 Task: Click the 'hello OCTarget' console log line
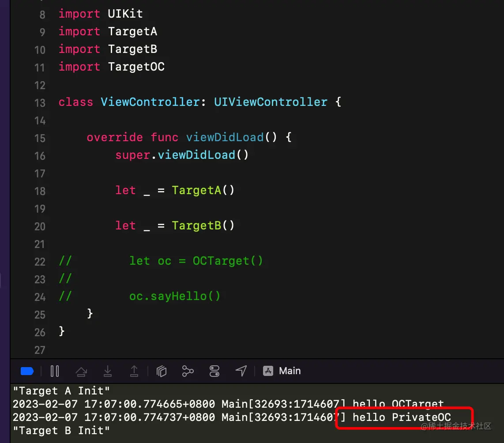click(228, 404)
